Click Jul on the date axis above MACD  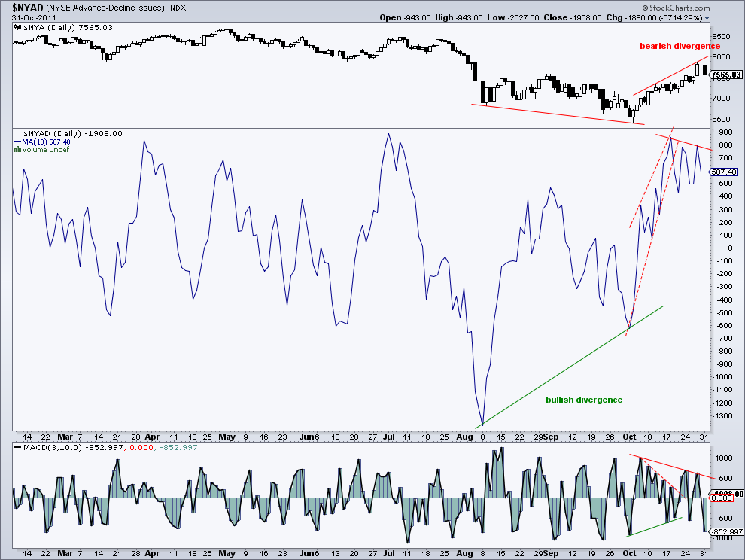point(388,437)
